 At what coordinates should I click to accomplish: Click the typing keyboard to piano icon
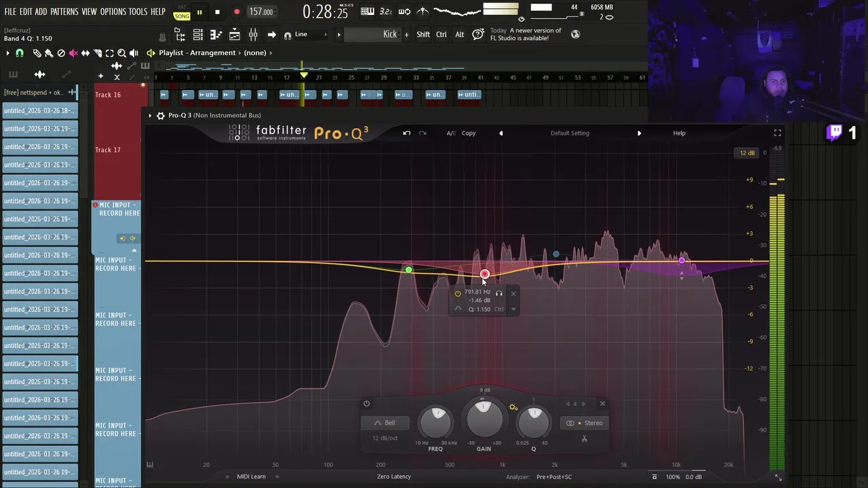point(367,12)
